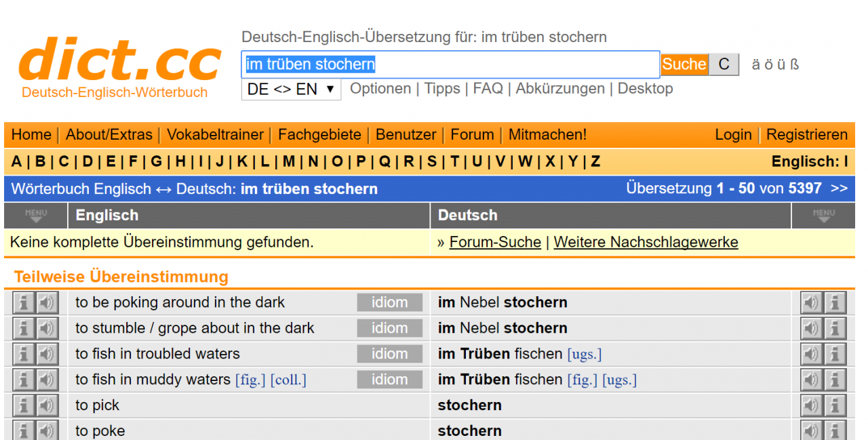Open About/Extras in the navigation bar
The image size is (868, 440).
pos(109,134)
